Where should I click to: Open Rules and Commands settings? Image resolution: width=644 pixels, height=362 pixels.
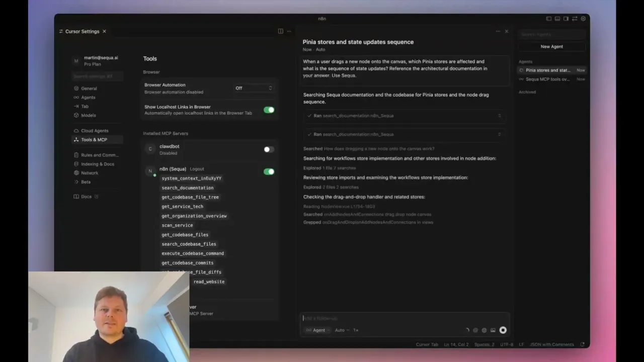pos(100,155)
